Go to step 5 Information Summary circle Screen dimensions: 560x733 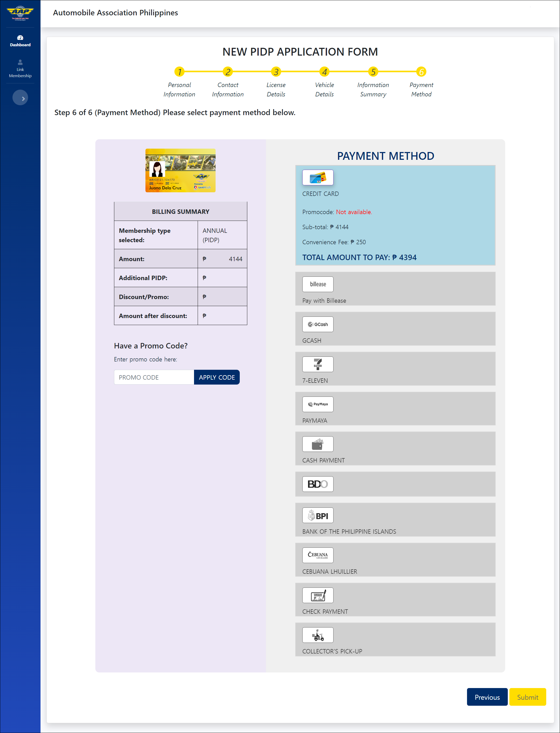tap(373, 72)
